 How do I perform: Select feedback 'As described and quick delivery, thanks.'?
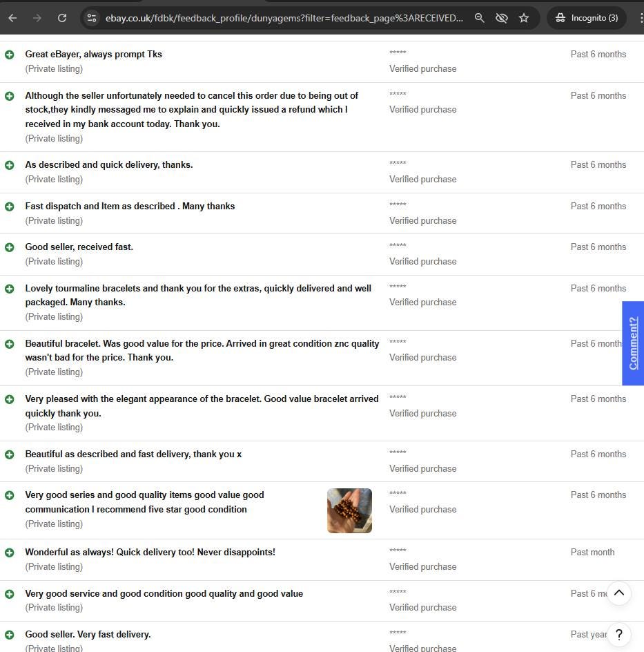click(109, 164)
